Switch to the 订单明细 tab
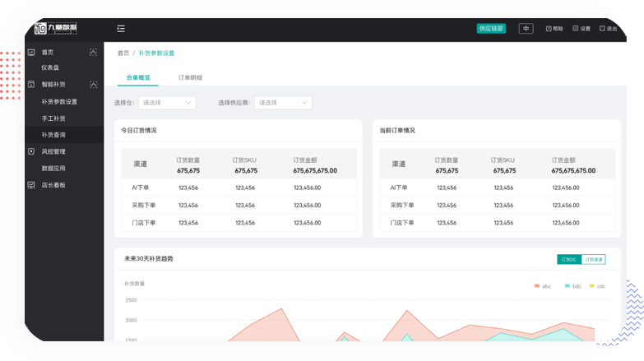 point(190,77)
